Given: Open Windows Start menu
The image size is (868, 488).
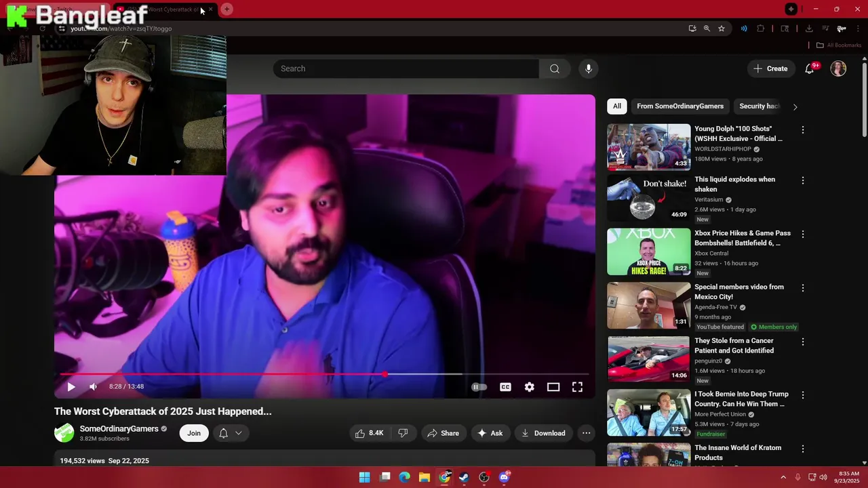Looking at the screenshot, I should coord(365,477).
